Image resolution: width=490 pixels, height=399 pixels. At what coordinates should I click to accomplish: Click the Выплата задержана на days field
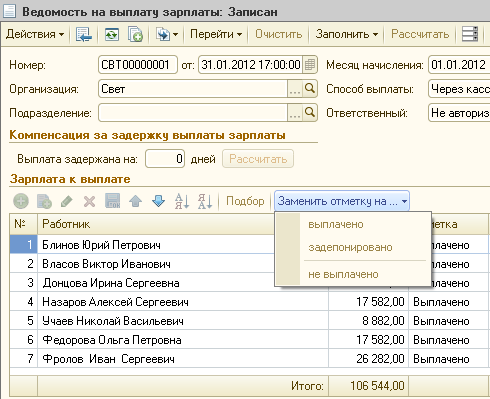(x=165, y=159)
